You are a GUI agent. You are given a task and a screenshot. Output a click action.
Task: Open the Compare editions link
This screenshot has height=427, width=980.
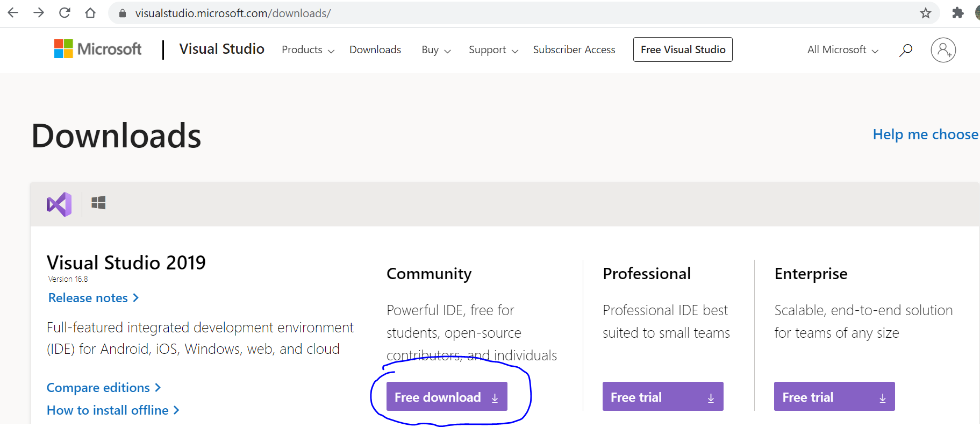coord(104,388)
